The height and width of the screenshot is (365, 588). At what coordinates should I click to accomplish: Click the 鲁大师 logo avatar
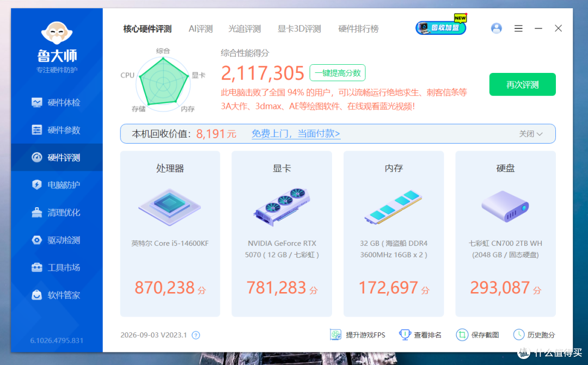57,33
